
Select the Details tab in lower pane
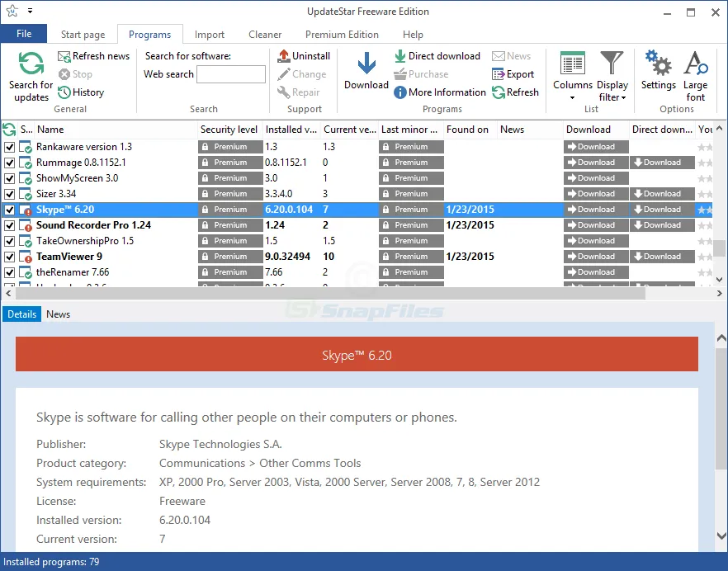[21, 314]
